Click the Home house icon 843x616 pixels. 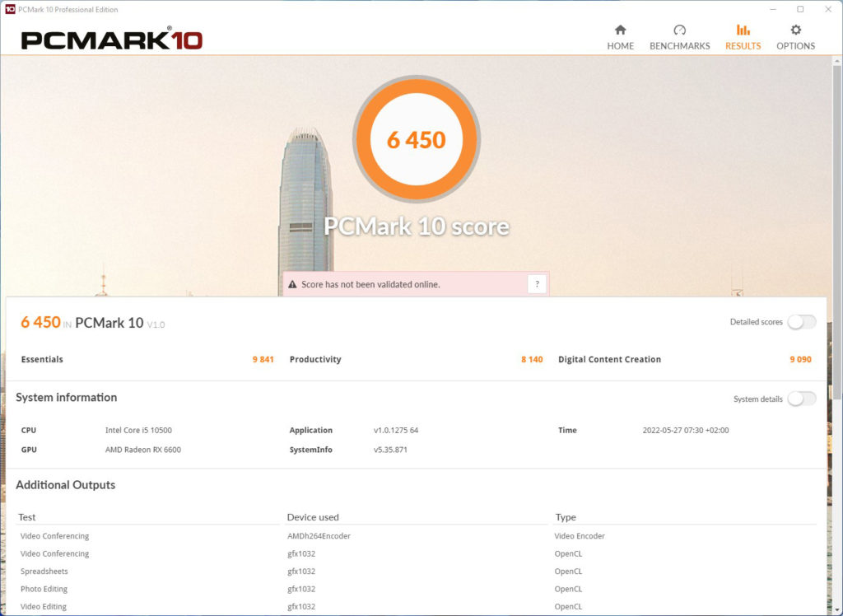click(x=620, y=31)
